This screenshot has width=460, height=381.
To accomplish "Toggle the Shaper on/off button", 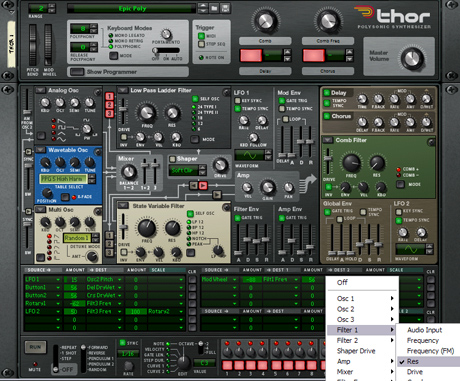I will (172, 159).
